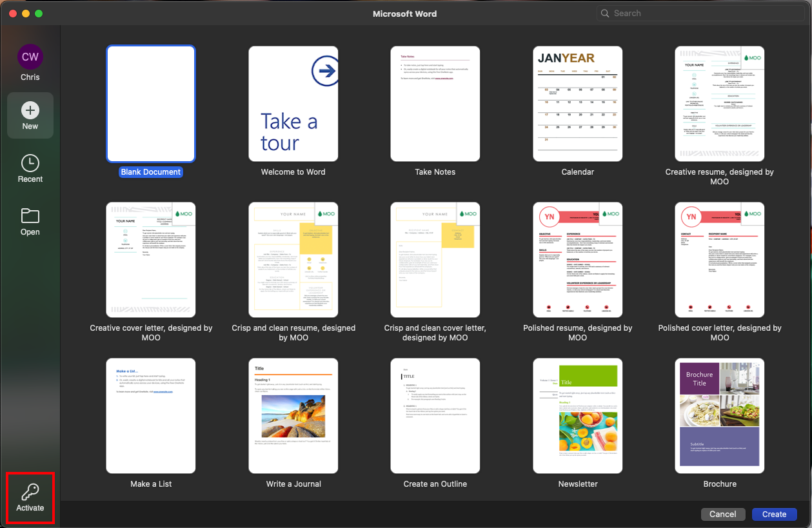Open the Recent documents clock icon
This screenshot has height=528, width=812.
tap(30, 163)
